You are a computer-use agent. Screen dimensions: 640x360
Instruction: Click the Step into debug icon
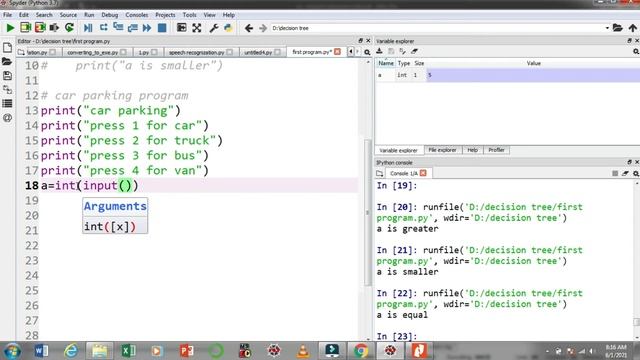click(118, 27)
